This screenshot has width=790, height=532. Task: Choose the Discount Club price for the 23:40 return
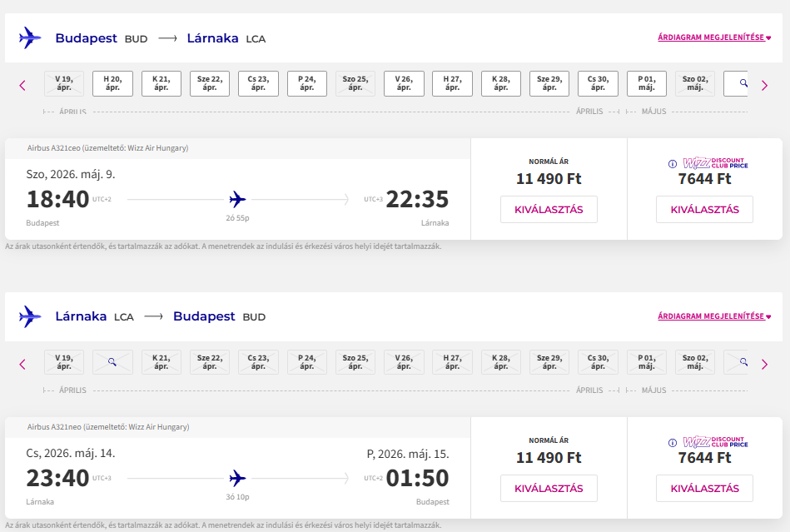[704, 489]
